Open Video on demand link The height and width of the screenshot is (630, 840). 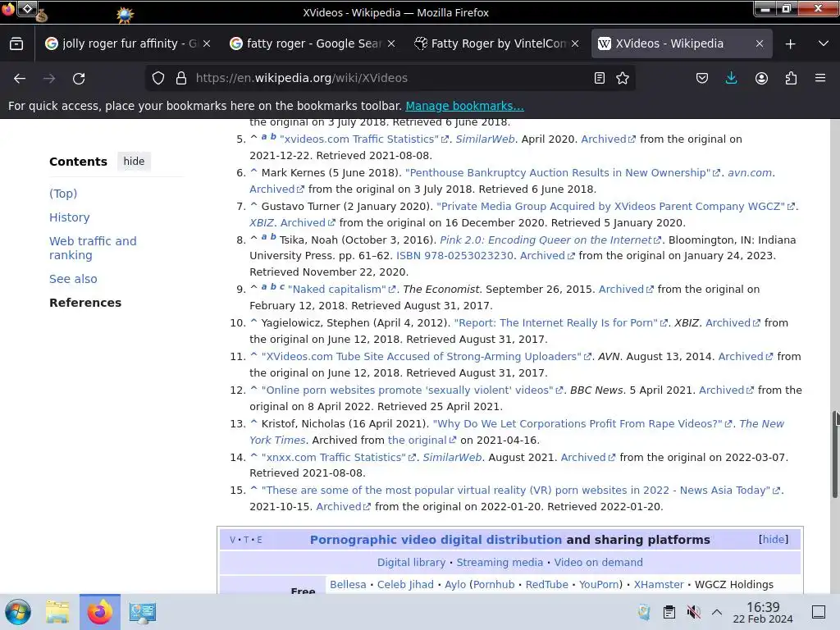point(598,563)
